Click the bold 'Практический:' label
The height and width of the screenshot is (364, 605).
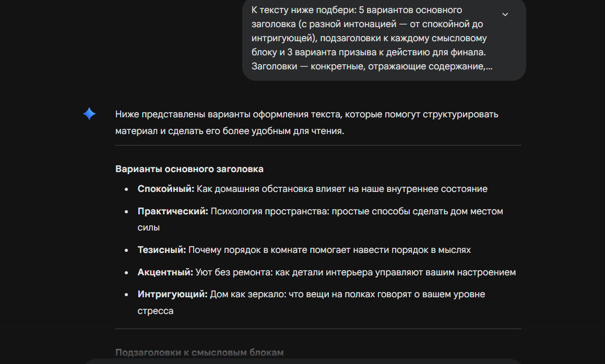coord(173,211)
